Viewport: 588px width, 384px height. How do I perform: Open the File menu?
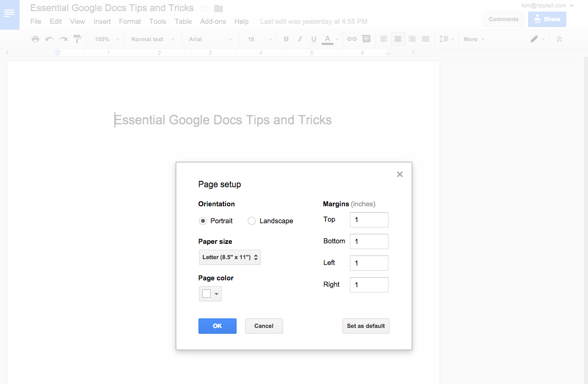(x=35, y=21)
